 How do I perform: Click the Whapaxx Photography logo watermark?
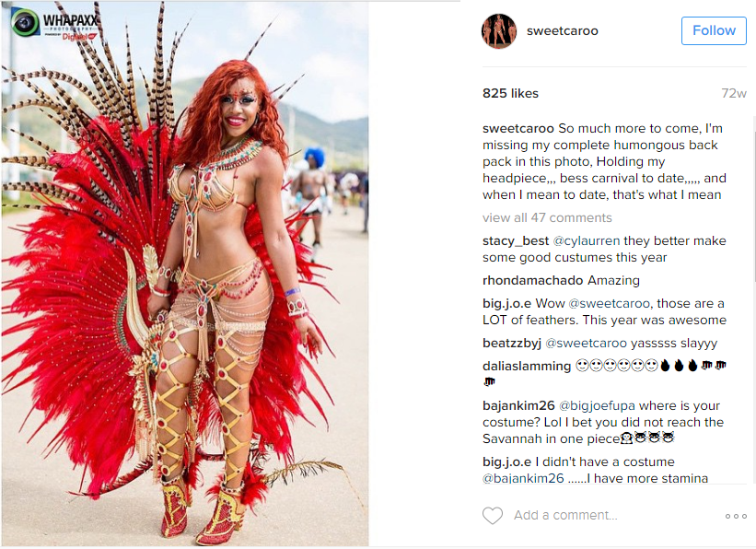pyautogui.click(x=55, y=23)
